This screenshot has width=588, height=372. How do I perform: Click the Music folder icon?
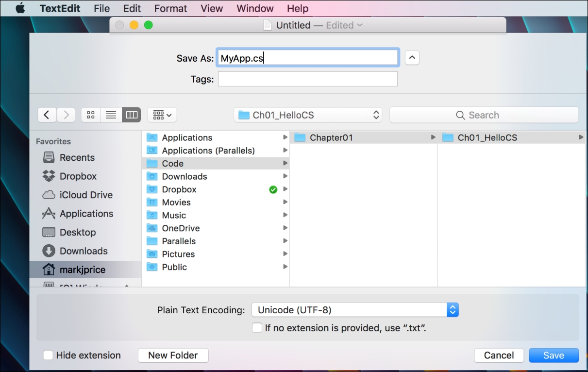point(152,215)
